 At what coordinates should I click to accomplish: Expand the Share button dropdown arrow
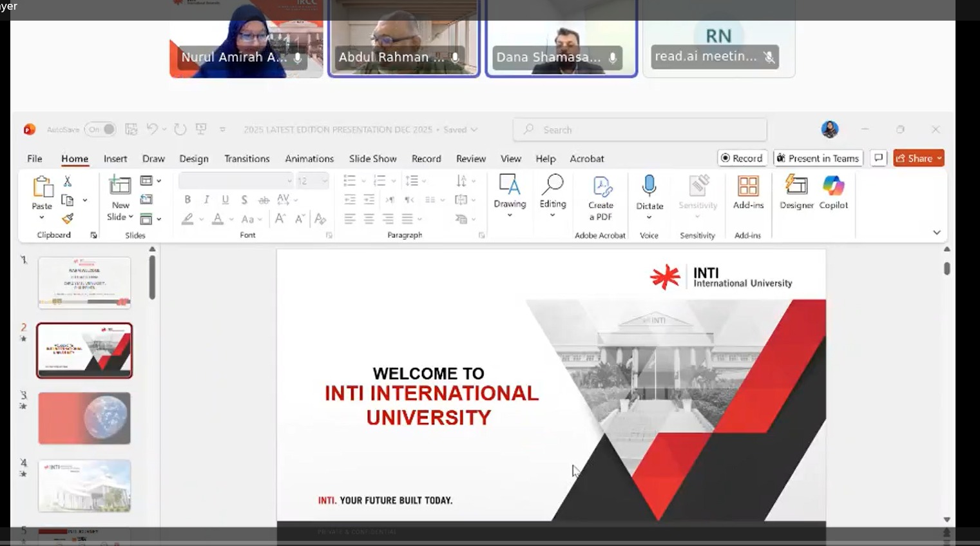point(939,158)
